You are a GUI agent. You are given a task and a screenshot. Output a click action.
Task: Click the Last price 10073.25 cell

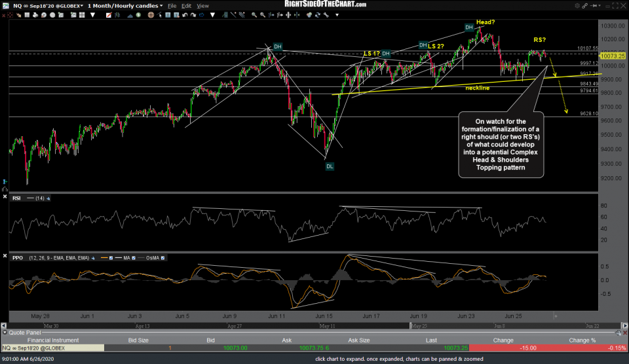tap(455, 348)
